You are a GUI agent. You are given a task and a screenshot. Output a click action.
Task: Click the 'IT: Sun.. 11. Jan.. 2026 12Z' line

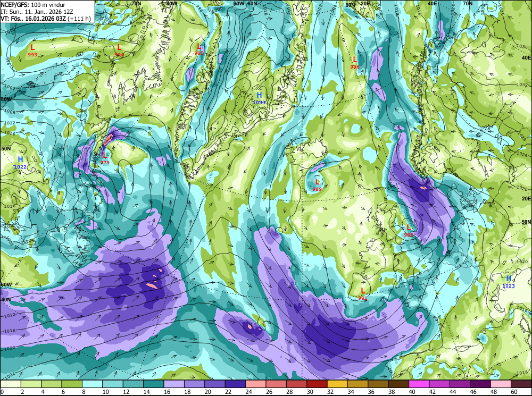(37, 12)
